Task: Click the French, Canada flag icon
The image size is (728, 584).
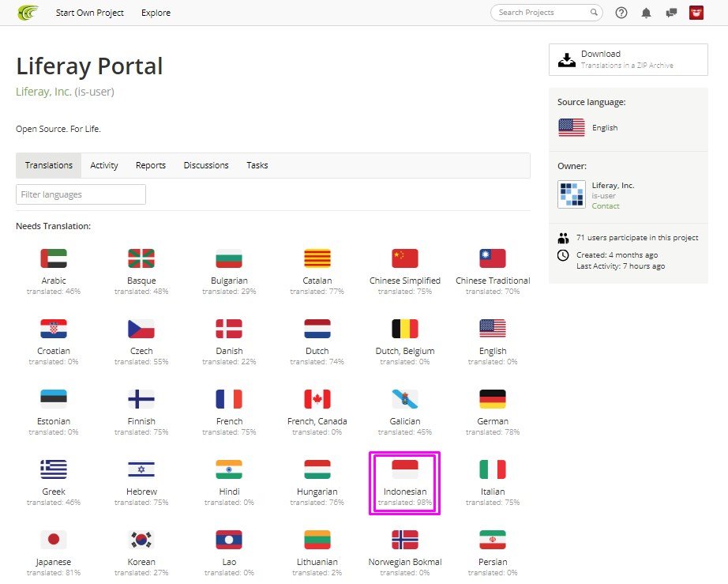Action: click(317, 398)
